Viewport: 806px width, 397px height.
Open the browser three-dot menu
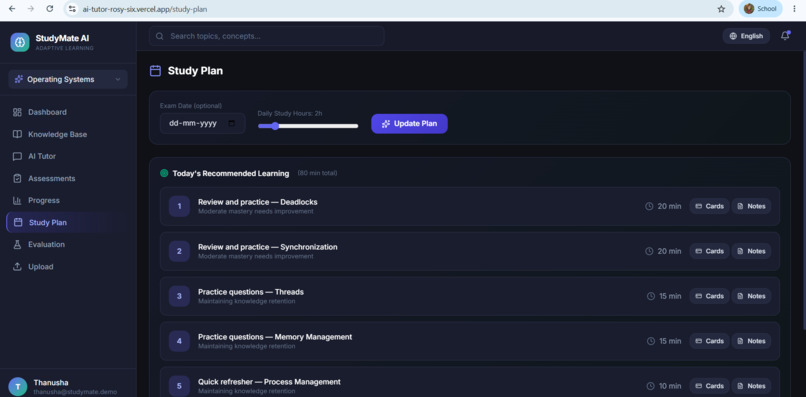click(x=794, y=9)
